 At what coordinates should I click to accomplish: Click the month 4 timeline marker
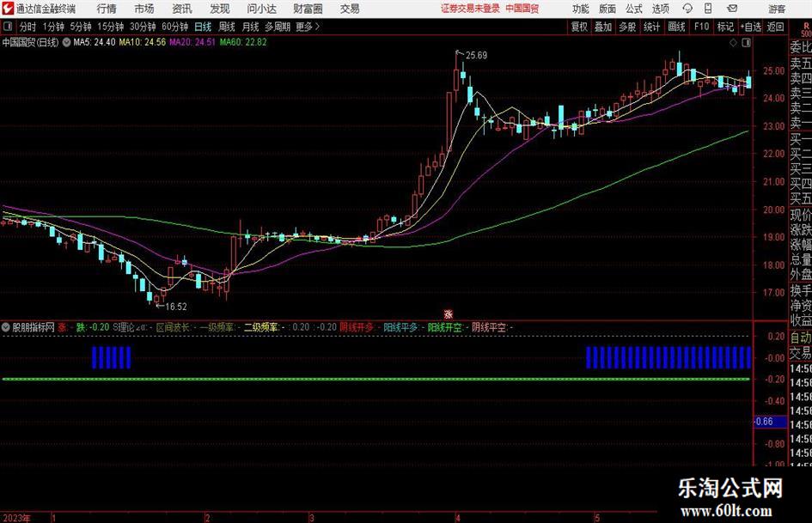tap(458, 518)
